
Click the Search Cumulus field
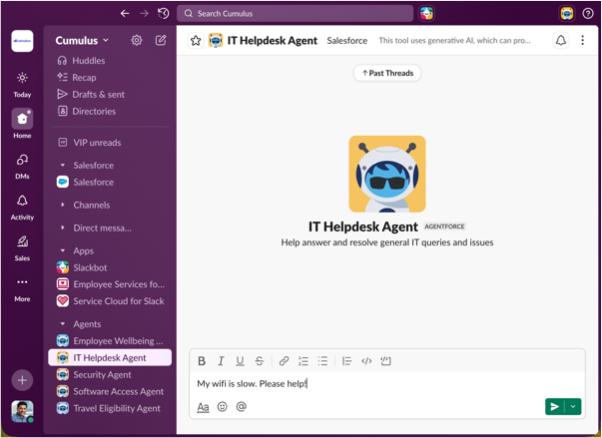point(295,13)
